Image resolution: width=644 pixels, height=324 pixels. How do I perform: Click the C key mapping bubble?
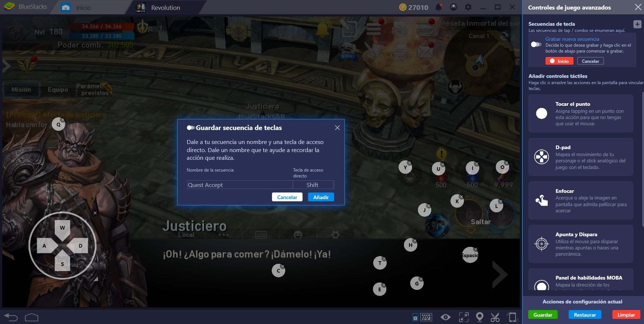tap(279, 271)
